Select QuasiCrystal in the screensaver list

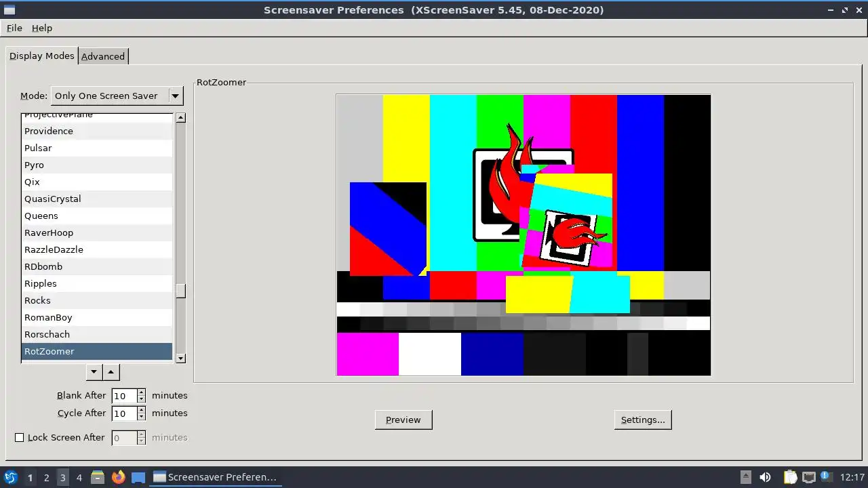[x=97, y=199]
